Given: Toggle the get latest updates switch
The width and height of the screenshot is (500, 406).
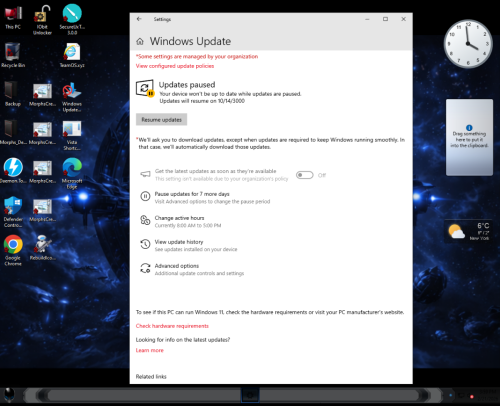Looking at the screenshot, I should coord(305,175).
